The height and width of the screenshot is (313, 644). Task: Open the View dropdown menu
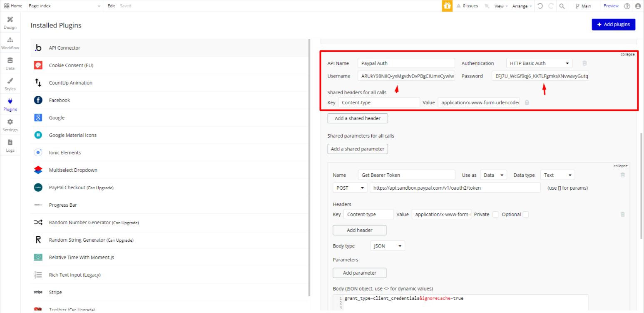point(501,6)
